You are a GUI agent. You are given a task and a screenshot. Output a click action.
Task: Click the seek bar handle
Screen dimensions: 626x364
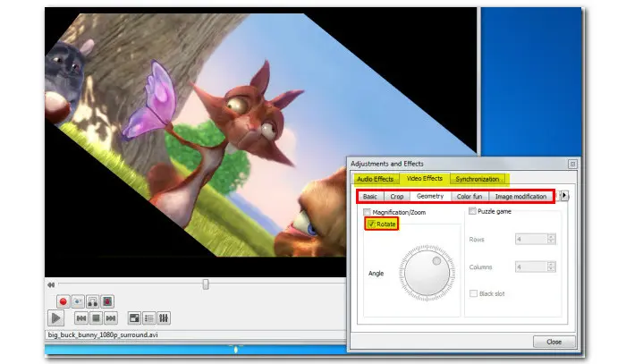point(206,284)
